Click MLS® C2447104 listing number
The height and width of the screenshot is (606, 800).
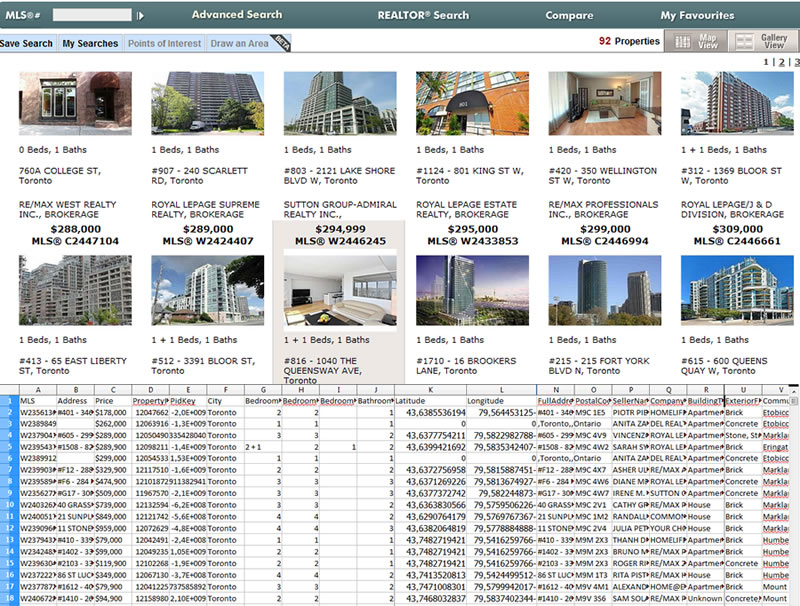tap(76, 241)
